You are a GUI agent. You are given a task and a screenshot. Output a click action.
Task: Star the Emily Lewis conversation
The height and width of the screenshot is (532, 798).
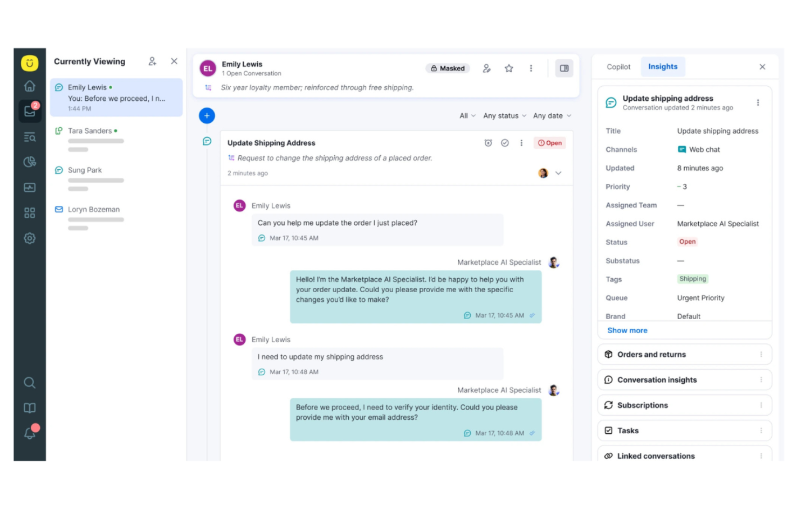[x=508, y=68]
